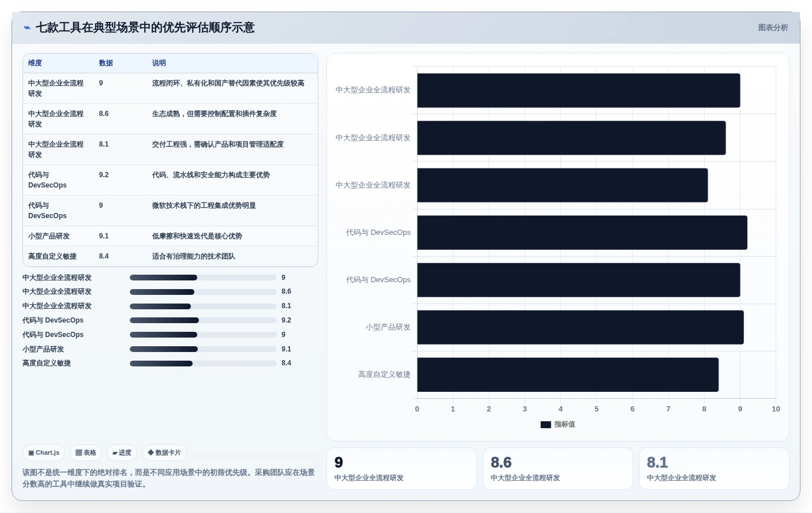Open the summary card showing 8.1
Screen dimensions: 812x513
point(714,469)
